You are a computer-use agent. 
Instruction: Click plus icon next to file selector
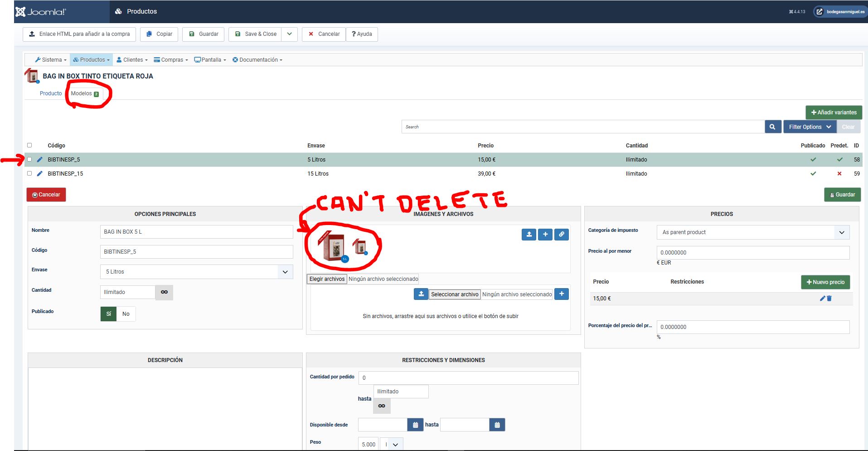coord(562,294)
